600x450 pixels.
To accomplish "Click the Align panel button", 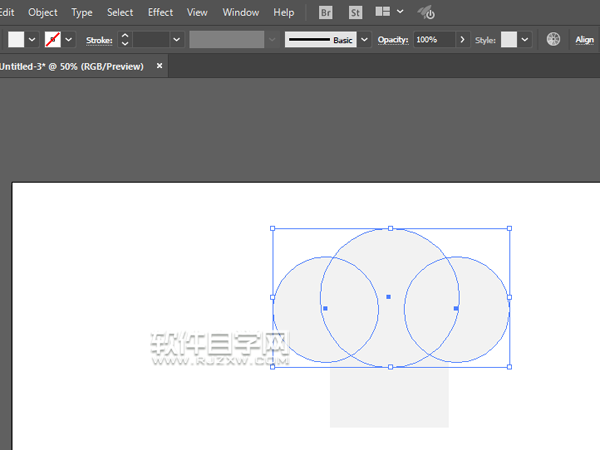I will click(584, 40).
